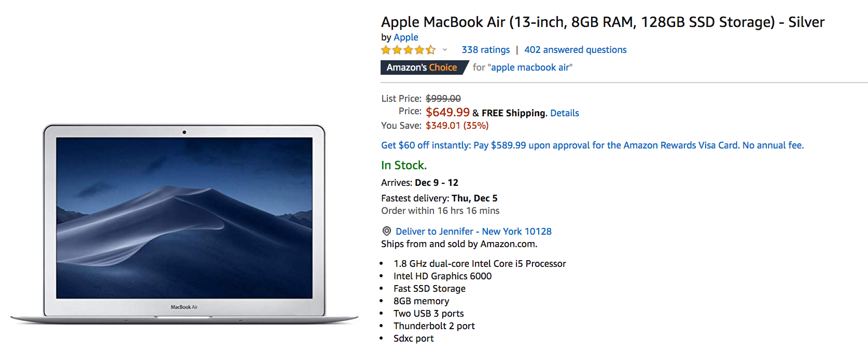Open the Apple brand link
868x351 pixels.
(x=406, y=37)
